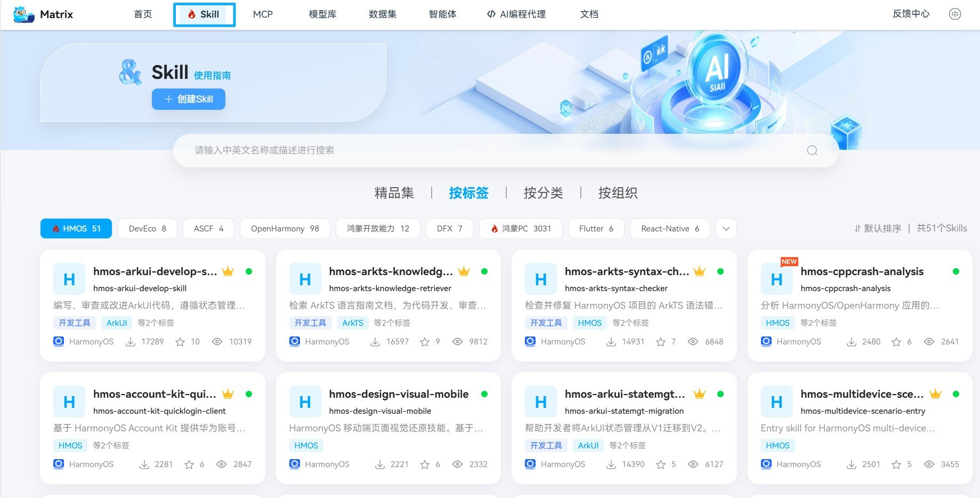Filter by OpenHarmony 98 tag
This screenshot has height=498, width=980.
(x=285, y=228)
